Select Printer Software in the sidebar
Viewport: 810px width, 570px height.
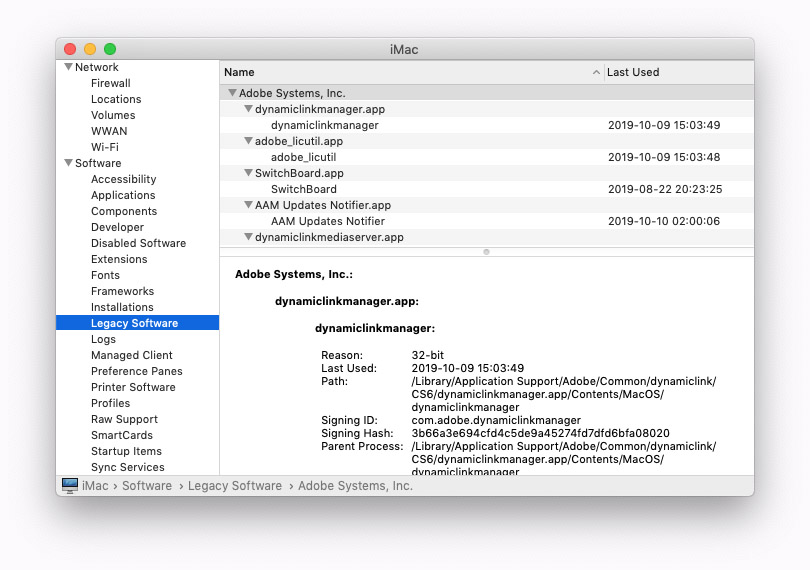[x=133, y=388]
